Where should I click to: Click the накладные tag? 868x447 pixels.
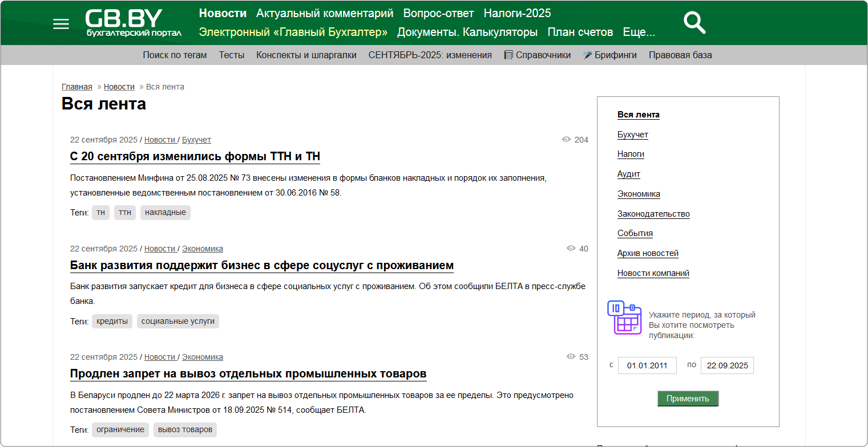click(165, 213)
